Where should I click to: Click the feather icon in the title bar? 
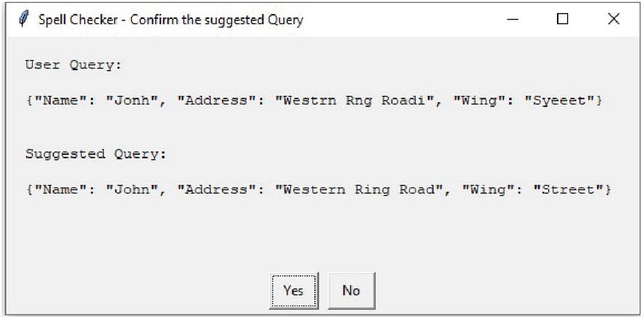click(x=24, y=20)
